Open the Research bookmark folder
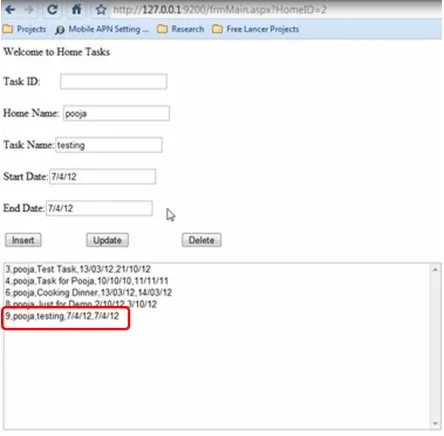 pos(181,29)
